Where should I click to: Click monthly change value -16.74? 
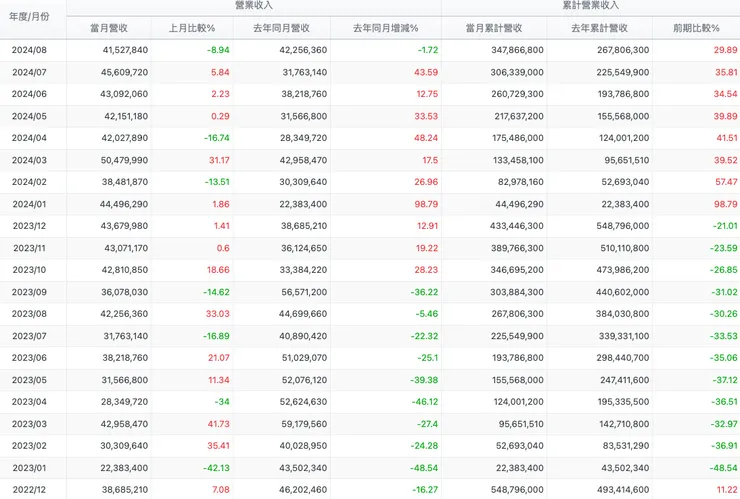(x=217, y=138)
